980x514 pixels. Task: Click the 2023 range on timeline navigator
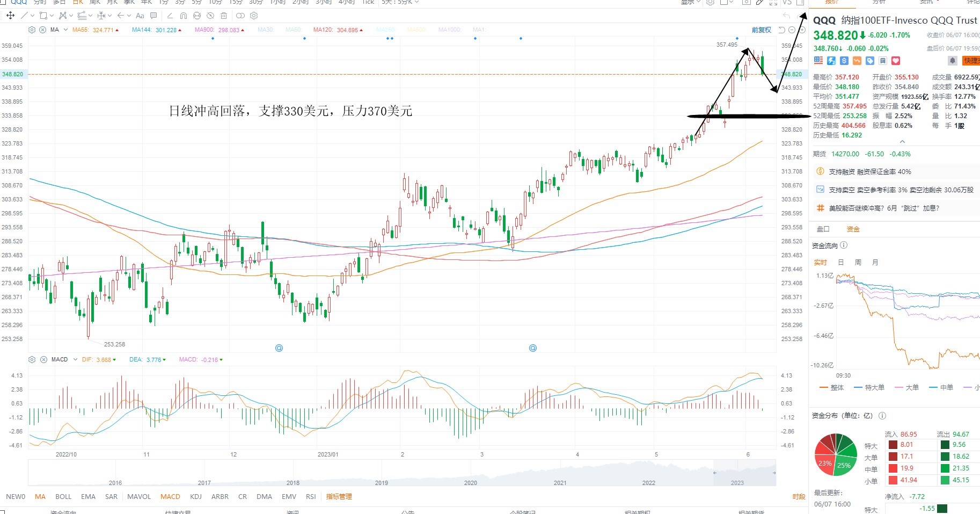[x=737, y=482]
